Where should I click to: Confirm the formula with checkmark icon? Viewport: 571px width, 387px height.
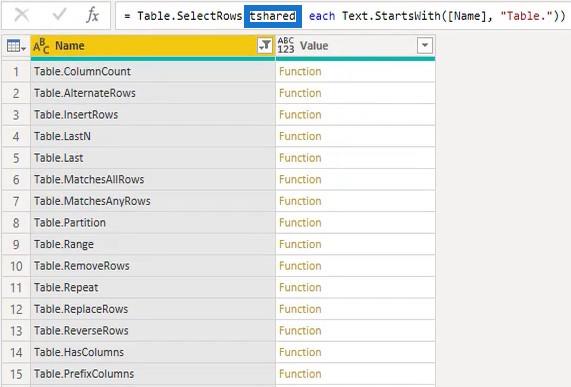point(59,15)
